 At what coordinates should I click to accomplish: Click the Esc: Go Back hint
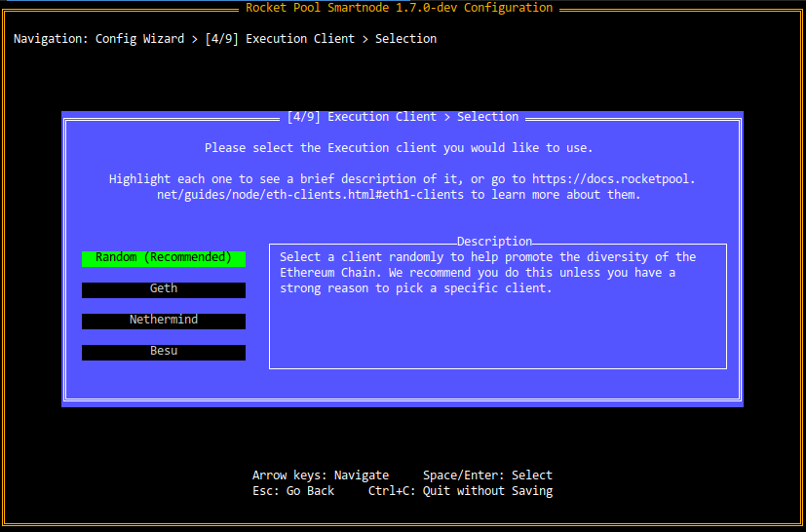point(292,491)
